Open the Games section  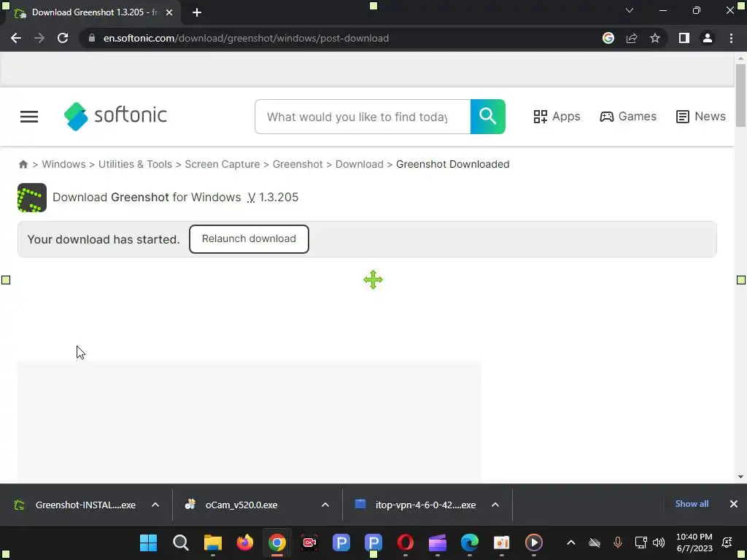pos(628,117)
